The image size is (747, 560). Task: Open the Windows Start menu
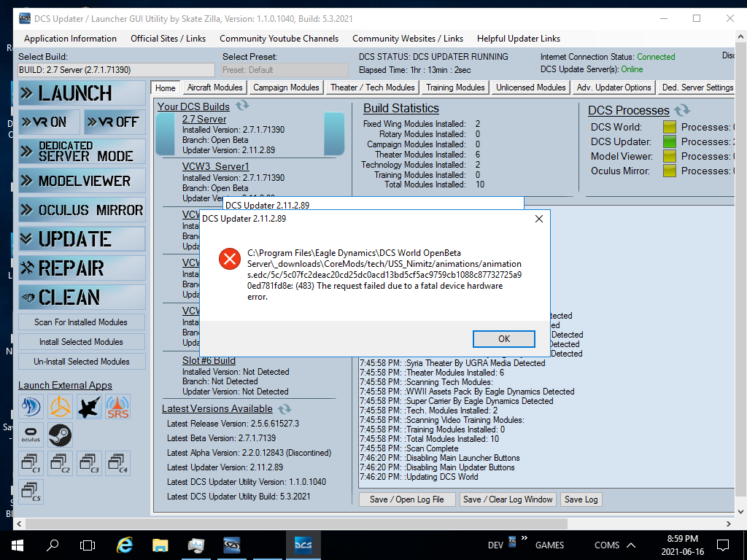click(x=18, y=545)
